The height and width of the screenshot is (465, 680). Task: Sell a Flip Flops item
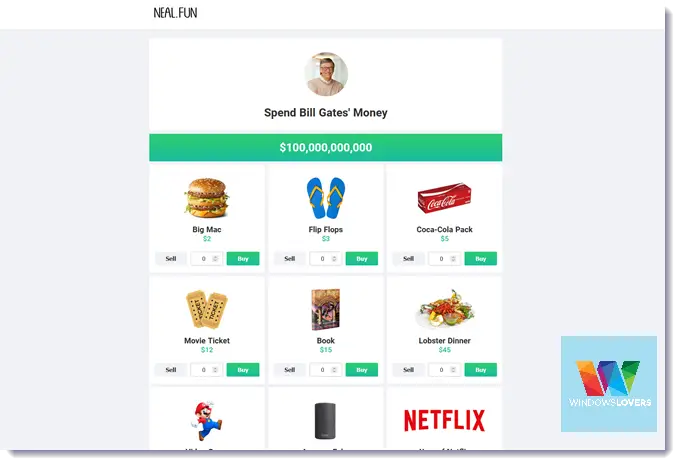[290, 259]
